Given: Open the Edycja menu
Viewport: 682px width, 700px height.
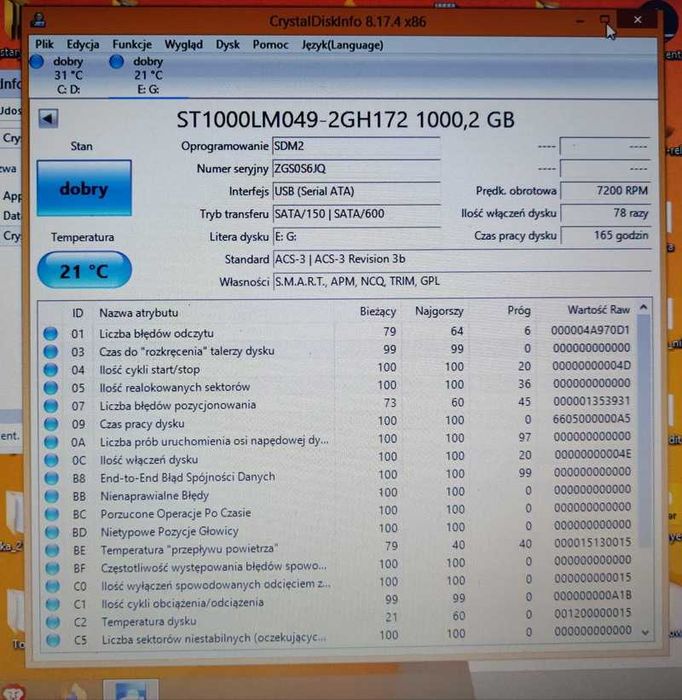Looking at the screenshot, I should click(83, 45).
